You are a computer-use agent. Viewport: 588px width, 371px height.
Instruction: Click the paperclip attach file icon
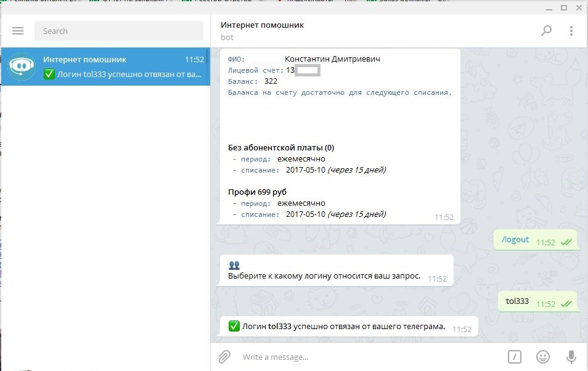[x=224, y=357]
